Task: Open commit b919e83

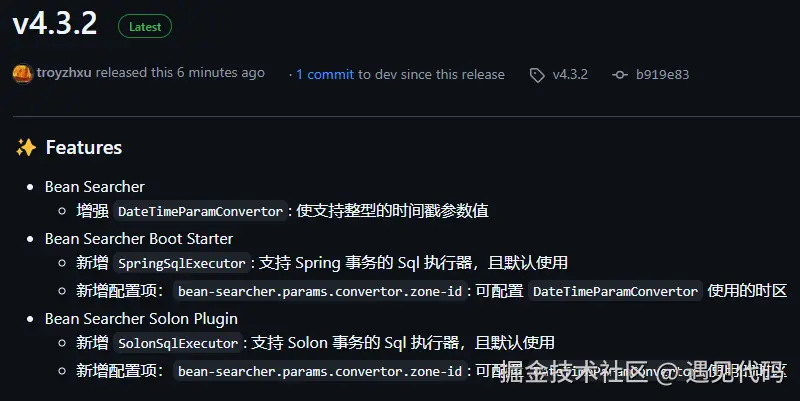Action: tap(662, 74)
